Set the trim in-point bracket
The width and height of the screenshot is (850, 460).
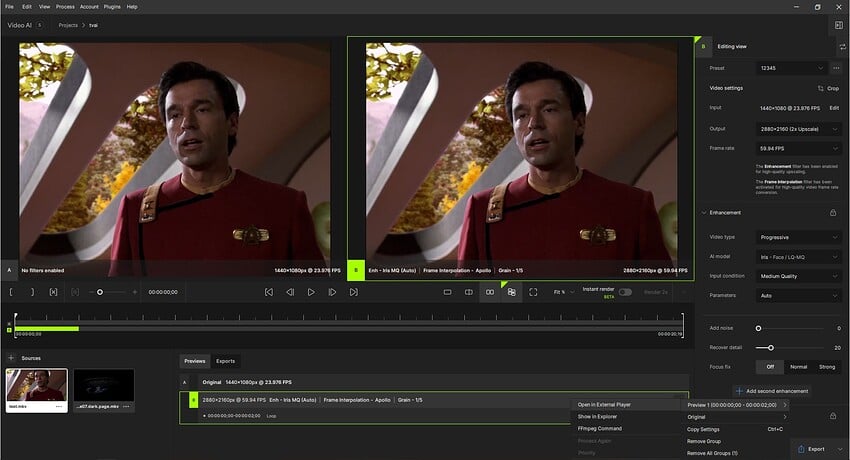(11, 292)
